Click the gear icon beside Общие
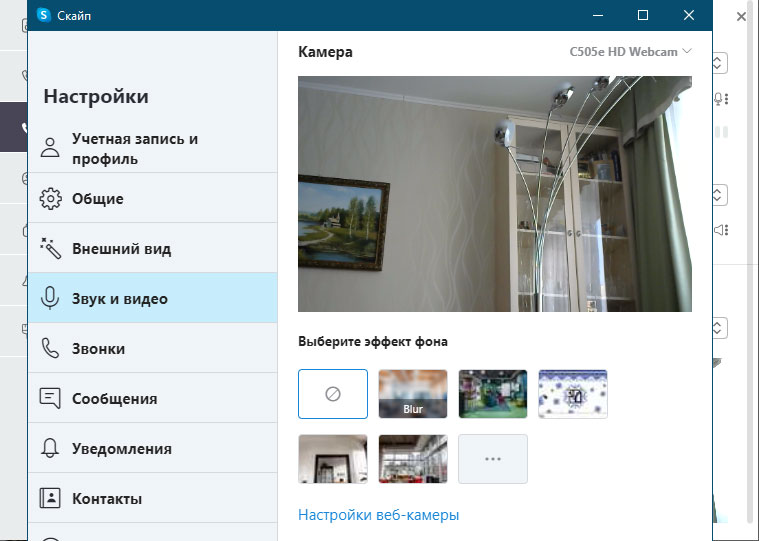 pyautogui.click(x=50, y=199)
